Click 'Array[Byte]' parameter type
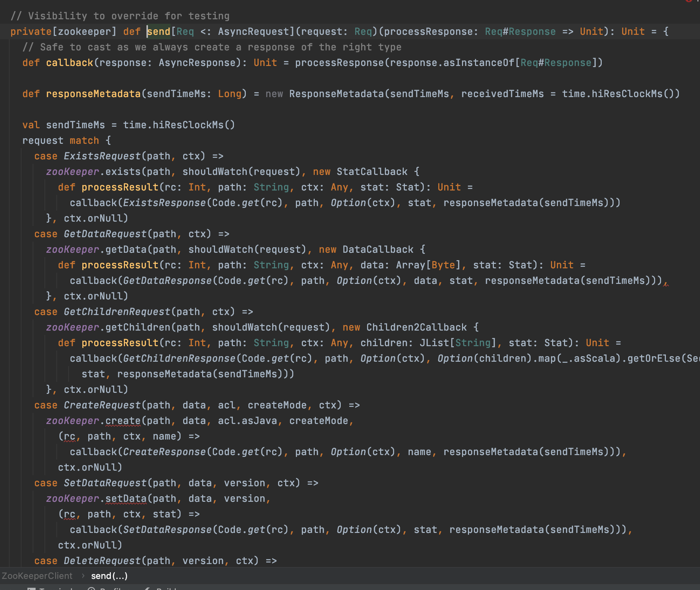 (x=429, y=265)
